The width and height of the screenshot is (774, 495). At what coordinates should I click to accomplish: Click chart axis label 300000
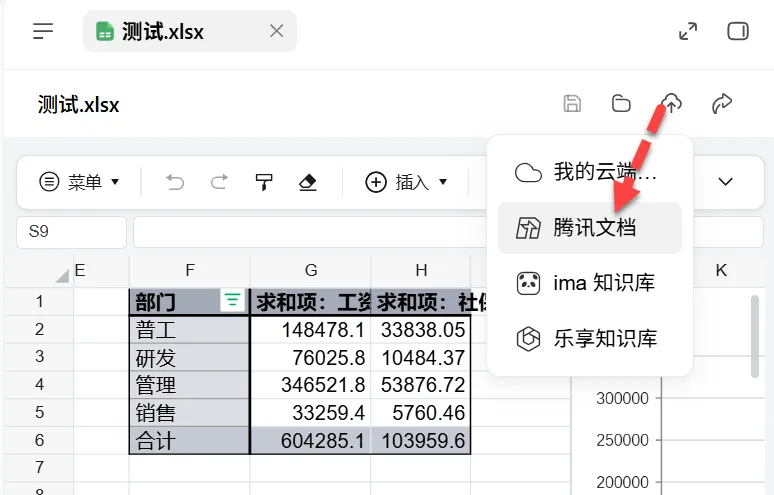coord(622,398)
